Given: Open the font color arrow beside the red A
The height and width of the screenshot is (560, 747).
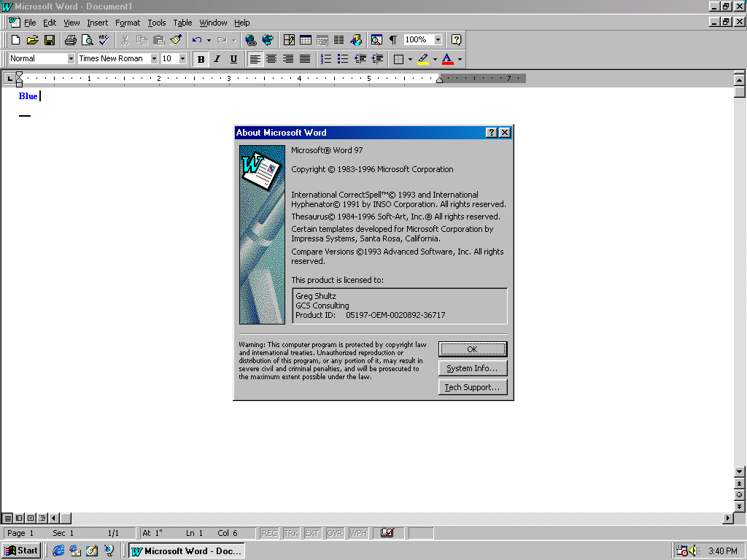Looking at the screenshot, I should [460, 59].
